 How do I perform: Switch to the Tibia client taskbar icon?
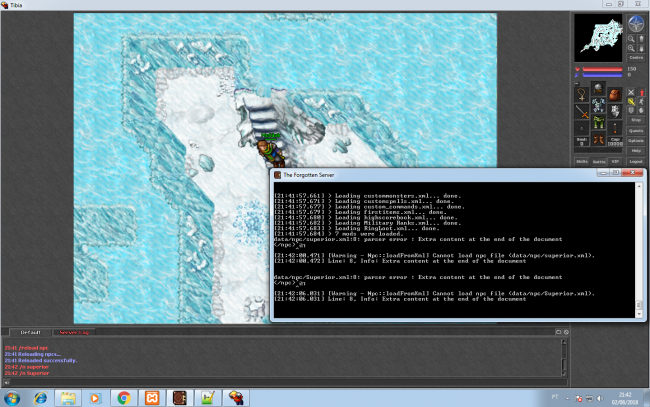(x=236, y=398)
